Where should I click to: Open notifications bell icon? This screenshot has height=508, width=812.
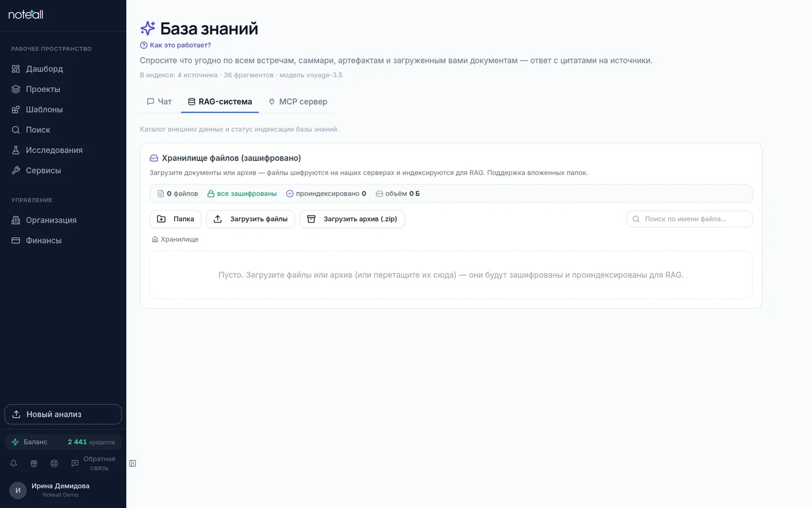(14, 463)
